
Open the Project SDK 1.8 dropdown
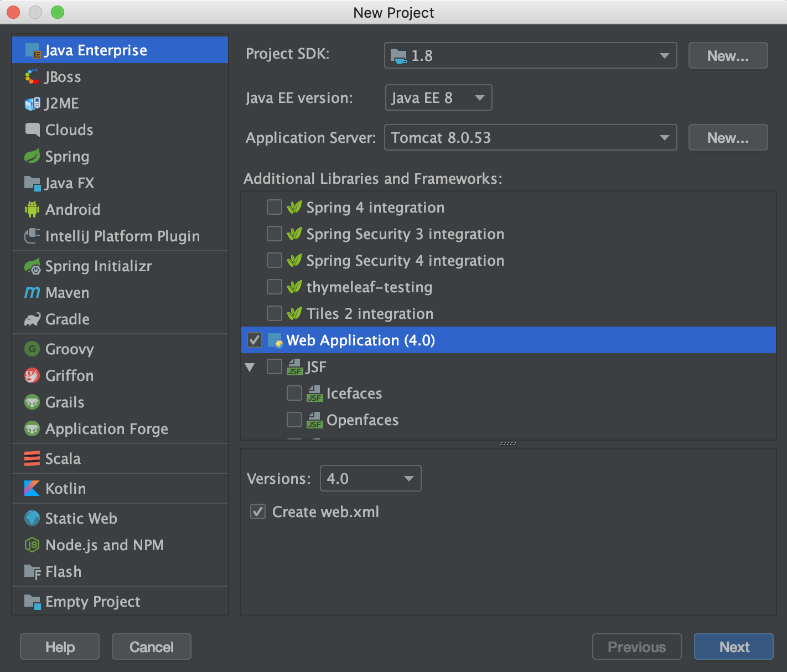(530, 55)
